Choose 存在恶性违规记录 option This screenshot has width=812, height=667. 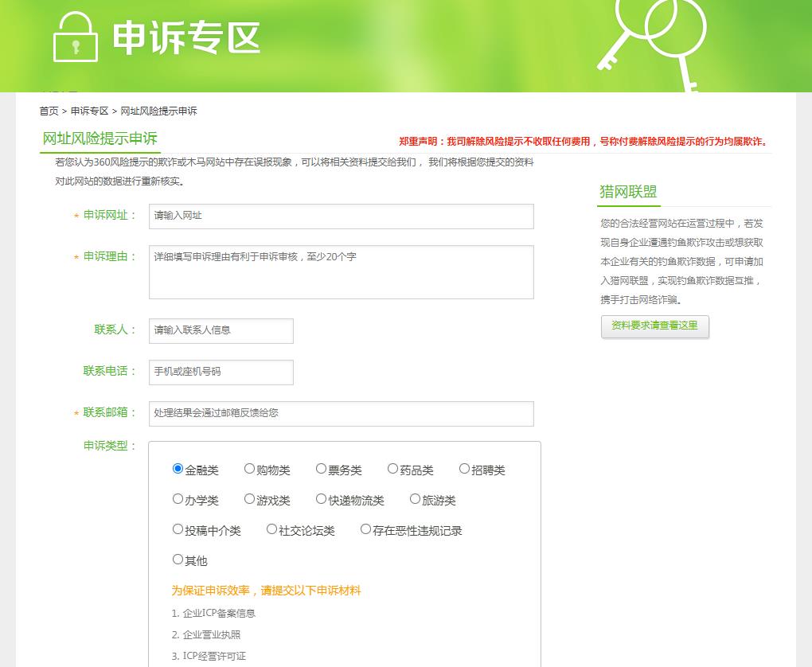(x=366, y=529)
